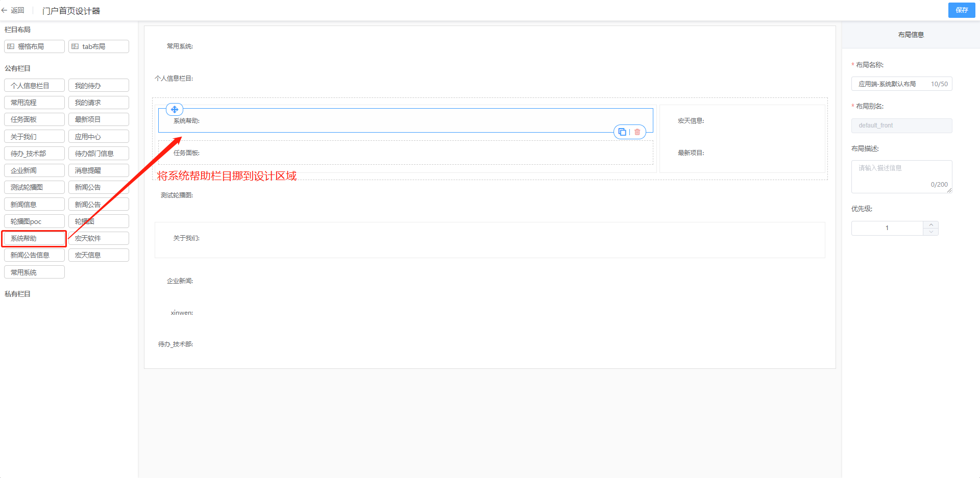
Task: Click the 公有栏目 section heading
Action: (x=17, y=68)
